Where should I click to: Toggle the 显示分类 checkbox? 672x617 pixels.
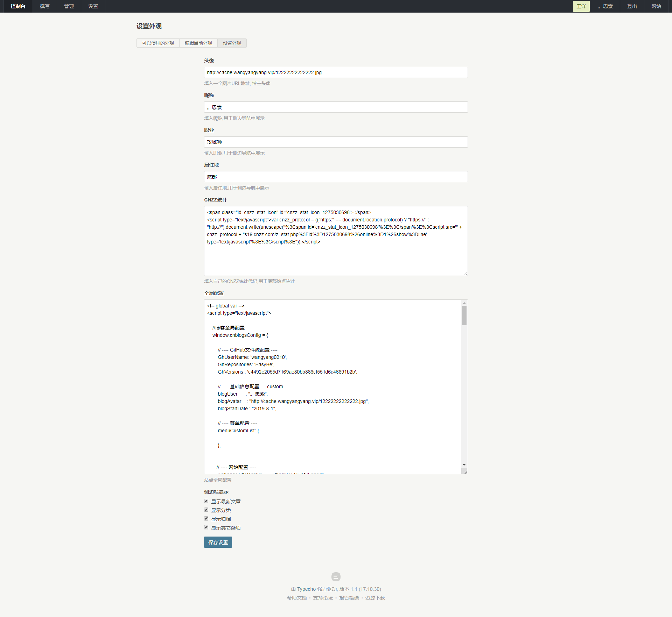pos(206,510)
